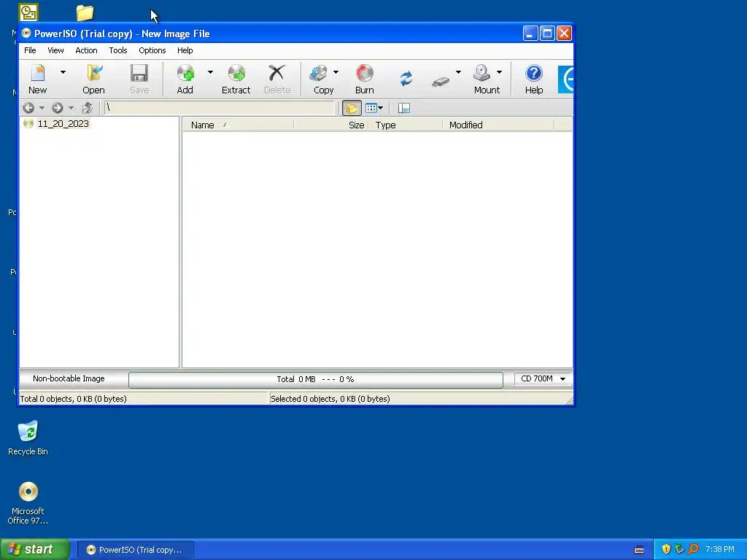The image size is (747, 560).
Task: Open the Tools menu
Action: [118, 50]
